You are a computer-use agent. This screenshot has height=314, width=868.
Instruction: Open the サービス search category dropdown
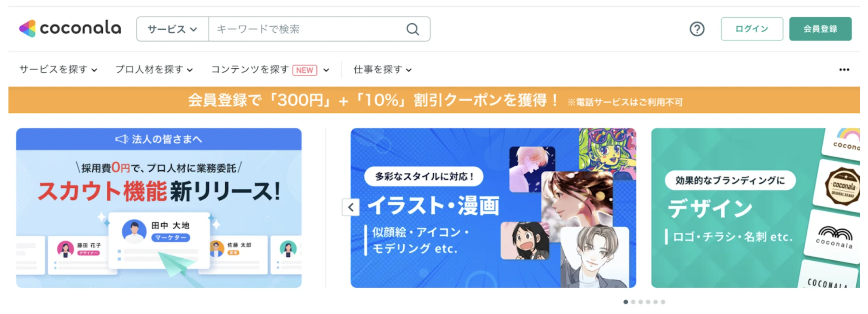point(173,29)
